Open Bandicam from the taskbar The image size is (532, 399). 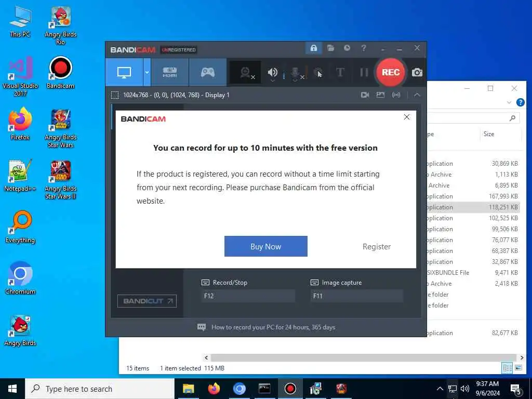[290, 389]
